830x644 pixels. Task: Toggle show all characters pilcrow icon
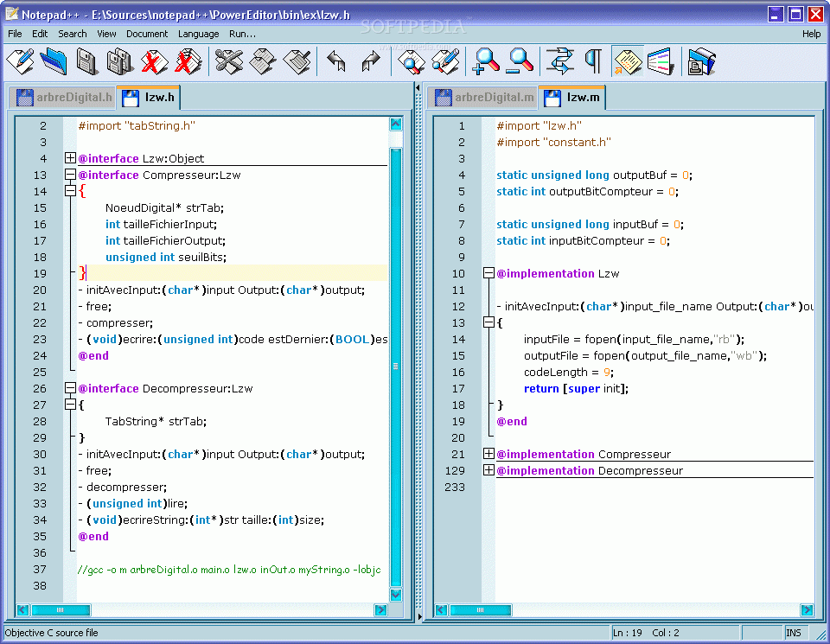pyautogui.click(x=593, y=61)
